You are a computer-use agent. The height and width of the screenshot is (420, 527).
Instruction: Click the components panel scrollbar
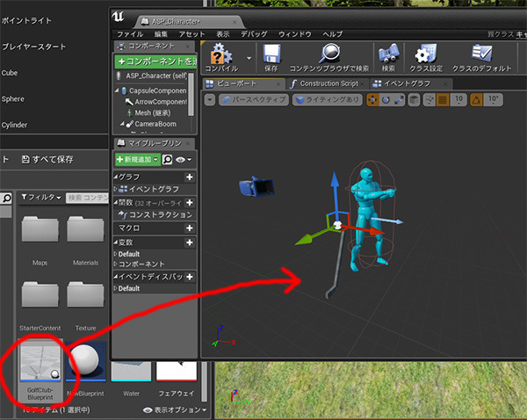pos(191,94)
